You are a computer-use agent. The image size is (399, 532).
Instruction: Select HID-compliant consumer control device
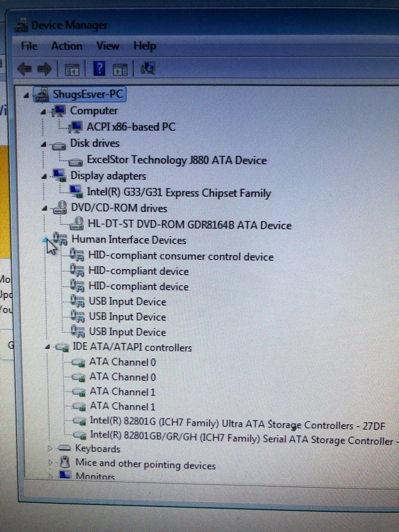click(x=181, y=256)
